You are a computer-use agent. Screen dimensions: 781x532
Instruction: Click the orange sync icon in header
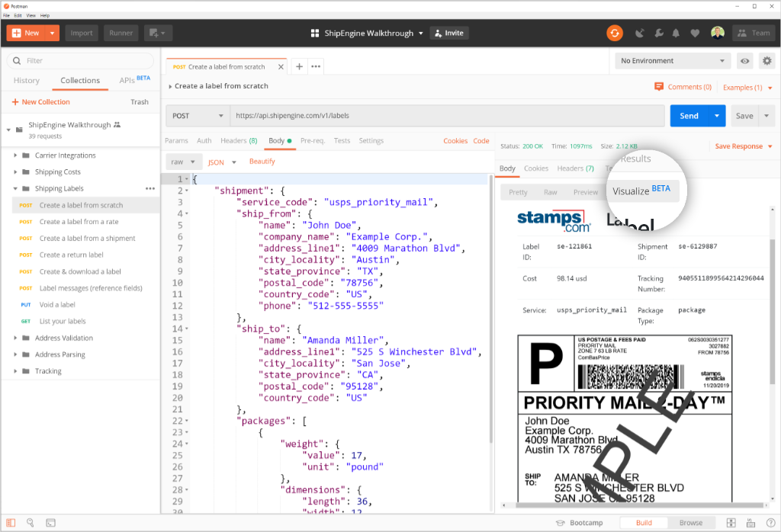click(x=615, y=33)
